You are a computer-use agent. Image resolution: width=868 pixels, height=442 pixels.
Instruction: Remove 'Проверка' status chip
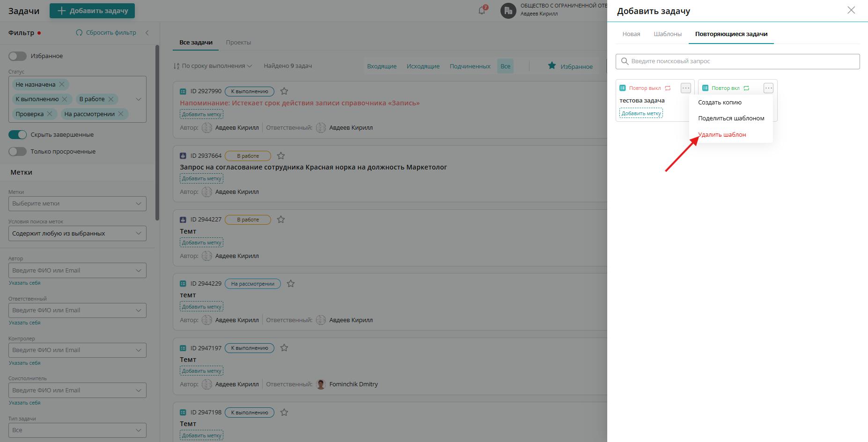point(50,114)
